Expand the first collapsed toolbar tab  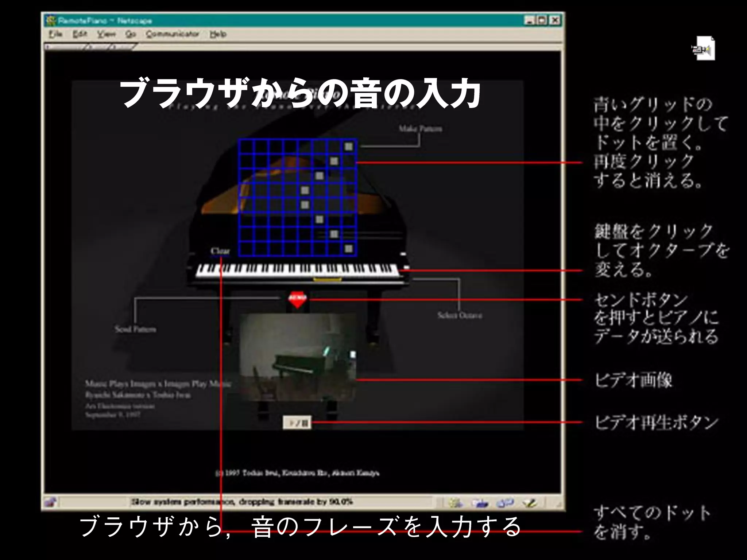pyautogui.click(x=66, y=47)
